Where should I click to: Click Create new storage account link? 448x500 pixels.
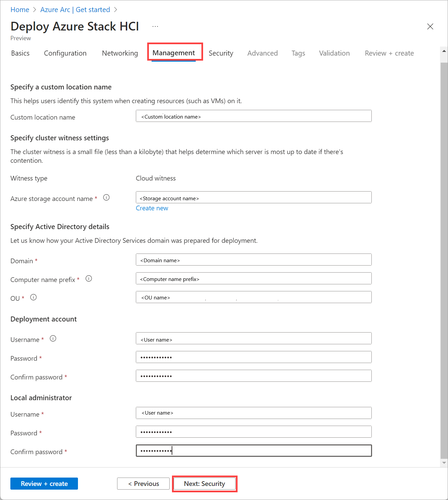(152, 208)
